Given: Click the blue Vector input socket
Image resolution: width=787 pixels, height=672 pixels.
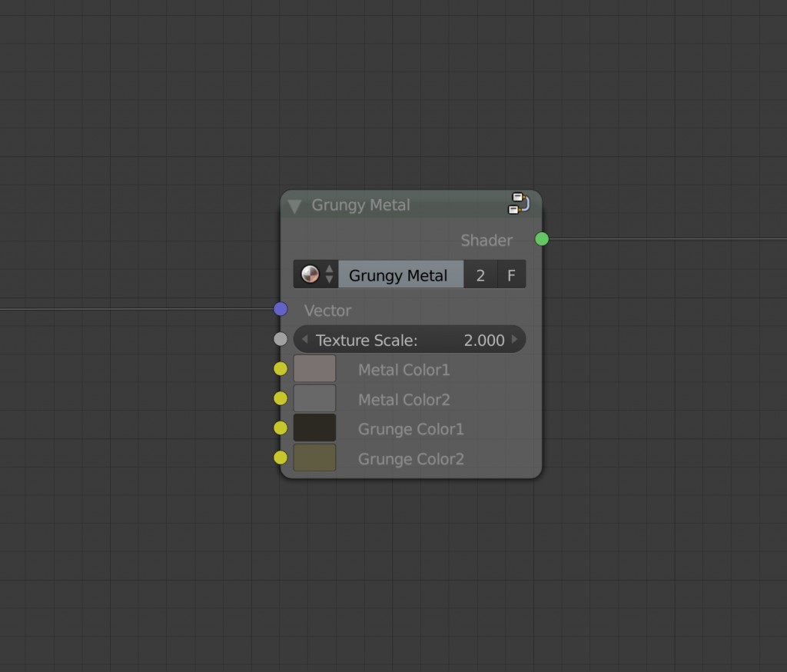Looking at the screenshot, I should 280,309.
